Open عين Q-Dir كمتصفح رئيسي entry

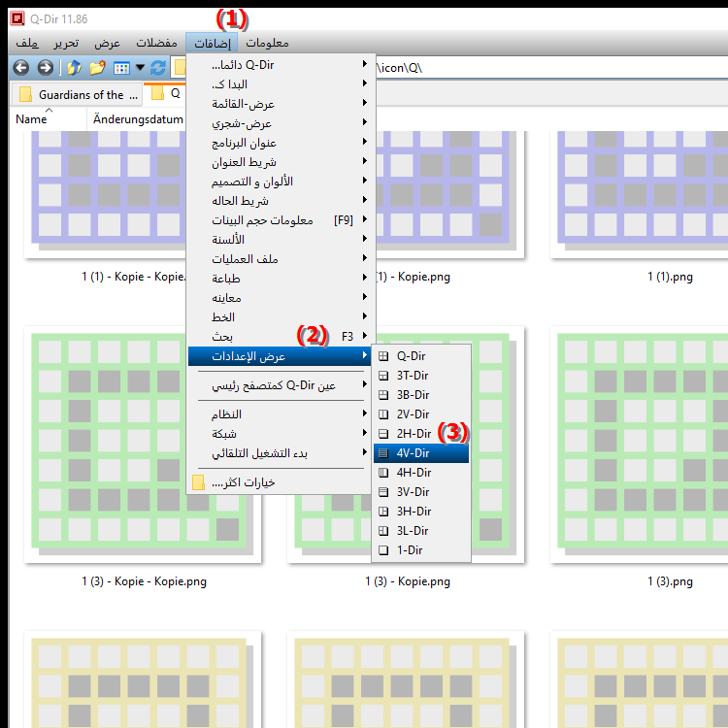pos(280,385)
